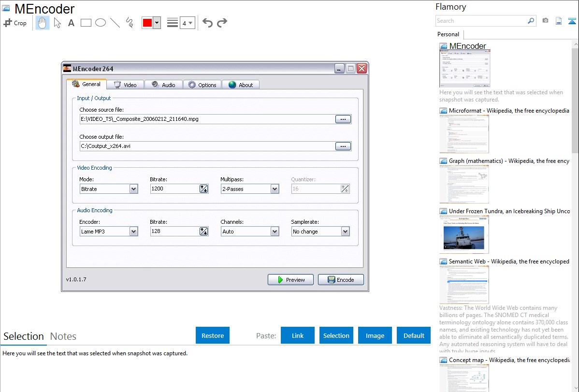Select the arrow pointer tool
The width and height of the screenshot is (579, 392).
pyautogui.click(x=57, y=23)
